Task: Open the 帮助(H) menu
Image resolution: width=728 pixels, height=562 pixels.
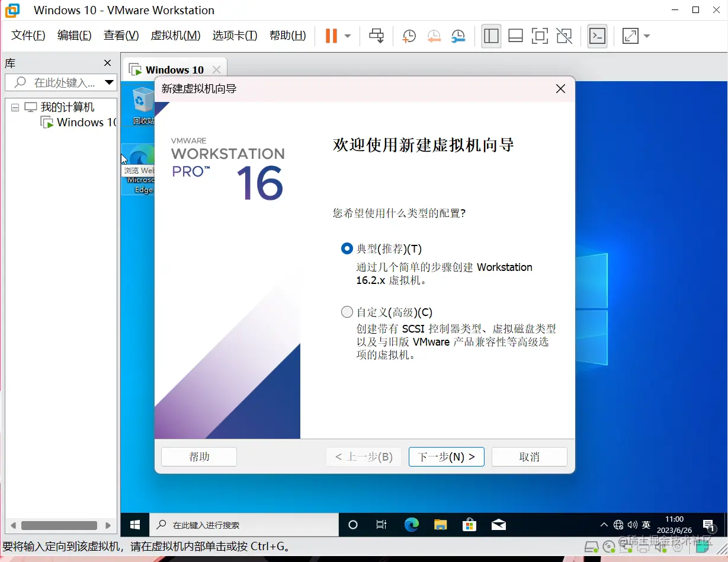Action: 287,36
